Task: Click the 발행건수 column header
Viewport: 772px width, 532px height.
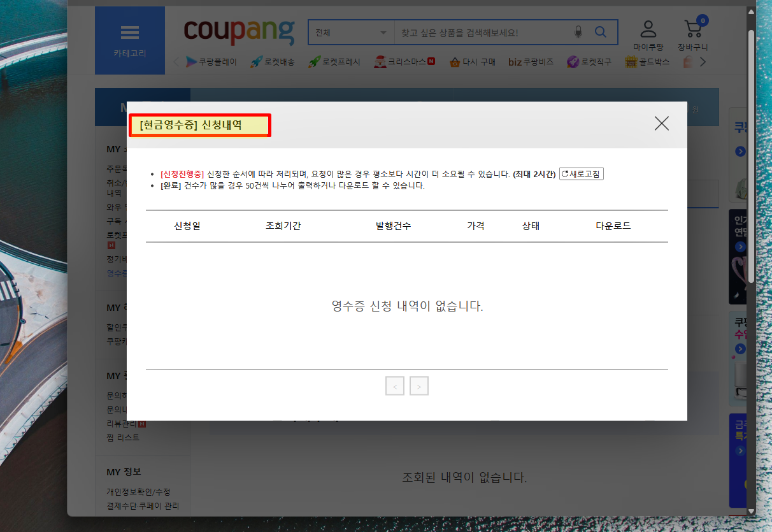Action: point(394,226)
